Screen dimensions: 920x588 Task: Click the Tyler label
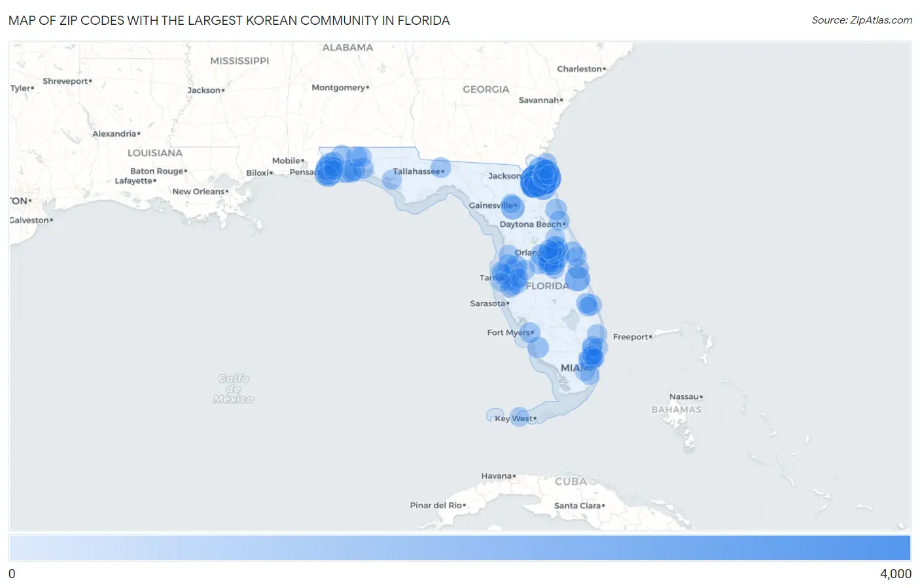[x=20, y=88]
